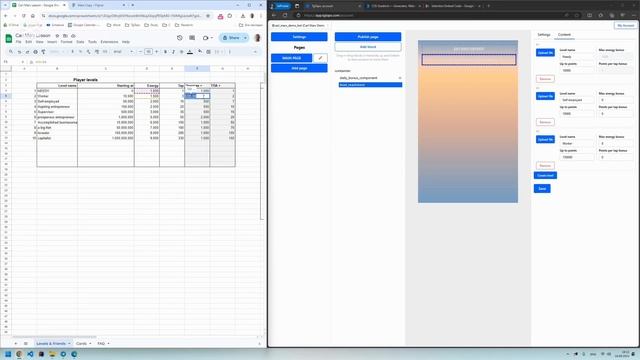Open the File menu in Sheets

[18, 42]
